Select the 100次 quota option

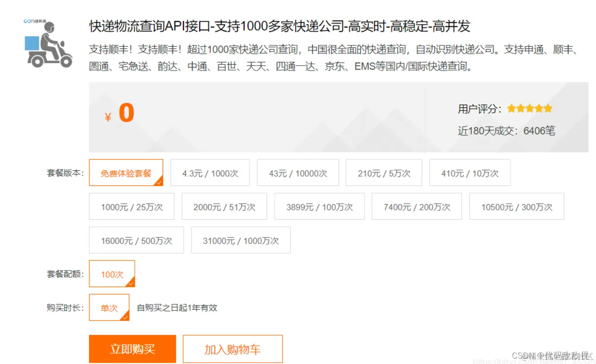(x=112, y=274)
